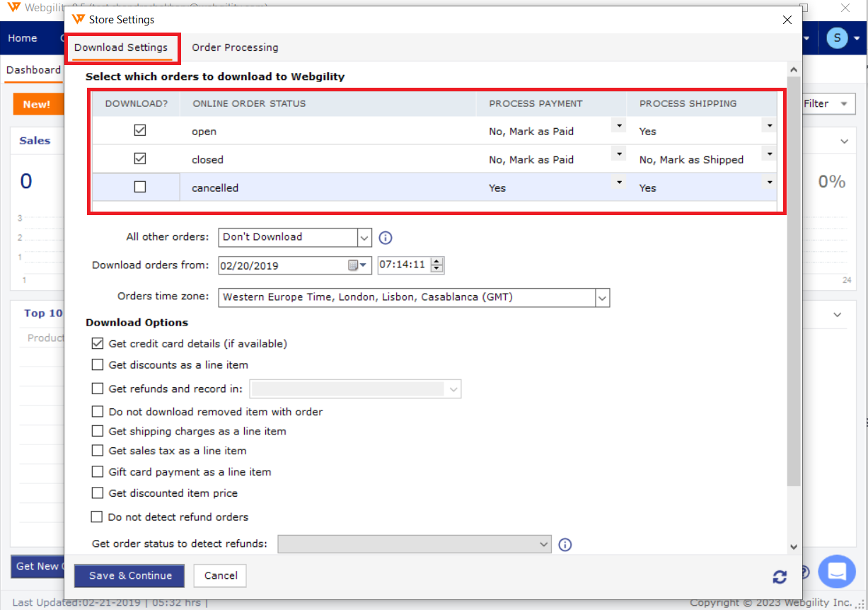This screenshot has height=610, width=868.
Task: Click info icon beside refund order status
Action: (565, 544)
